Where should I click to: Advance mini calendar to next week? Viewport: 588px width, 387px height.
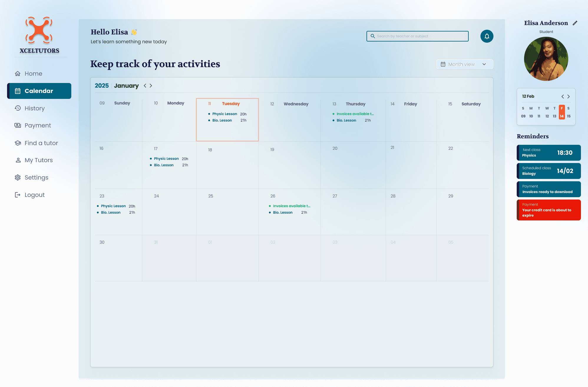(x=569, y=97)
